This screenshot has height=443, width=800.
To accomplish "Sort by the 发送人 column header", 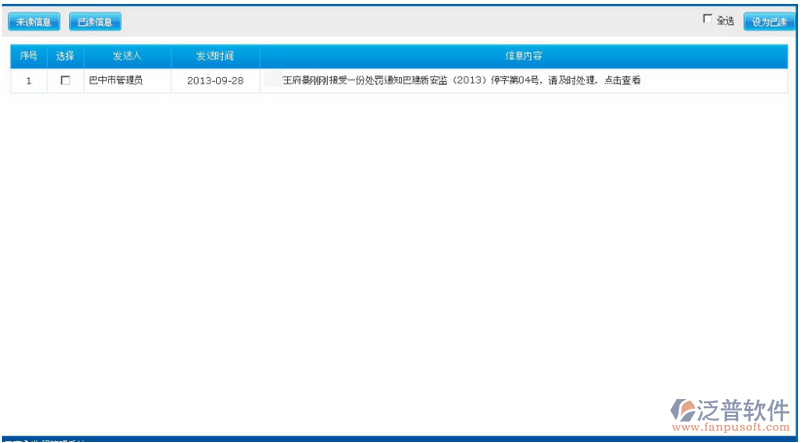I will coord(127,56).
